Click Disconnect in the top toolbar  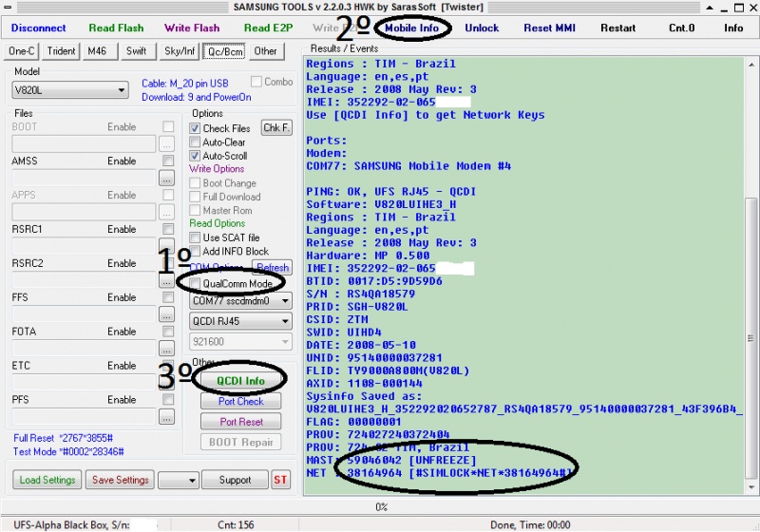pyautogui.click(x=38, y=28)
